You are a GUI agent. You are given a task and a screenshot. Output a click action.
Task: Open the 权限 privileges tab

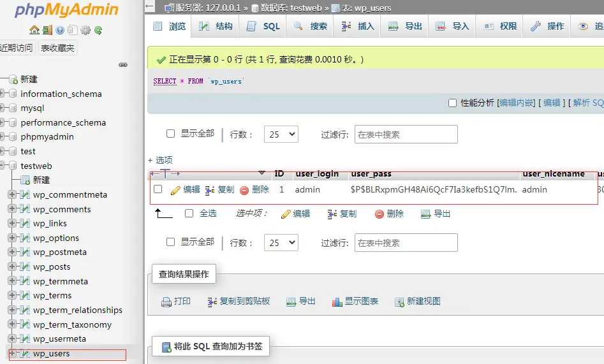point(499,26)
